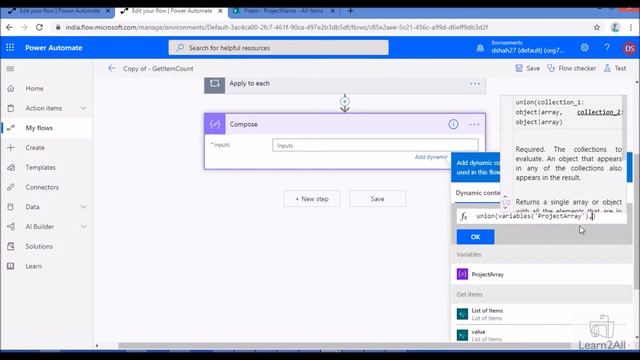Viewport: 640px width, 360px height.
Task: Click the Save button below the flow
Action: point(378,199)
